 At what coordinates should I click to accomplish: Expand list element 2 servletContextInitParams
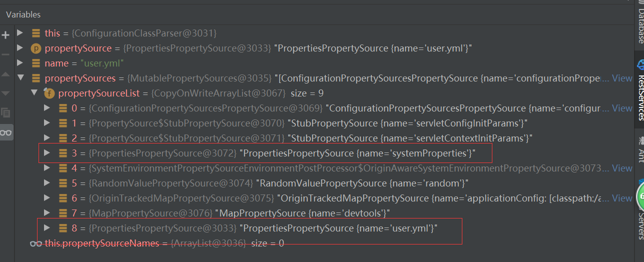click(47, 138)
